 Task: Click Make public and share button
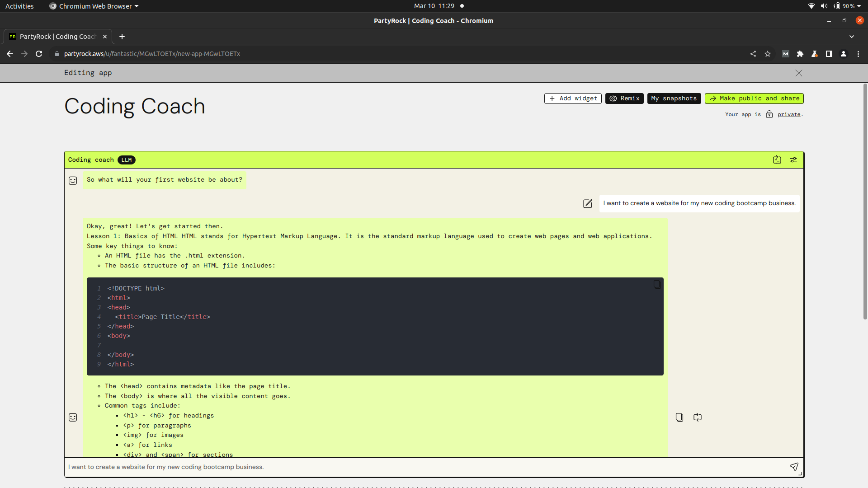754,99
